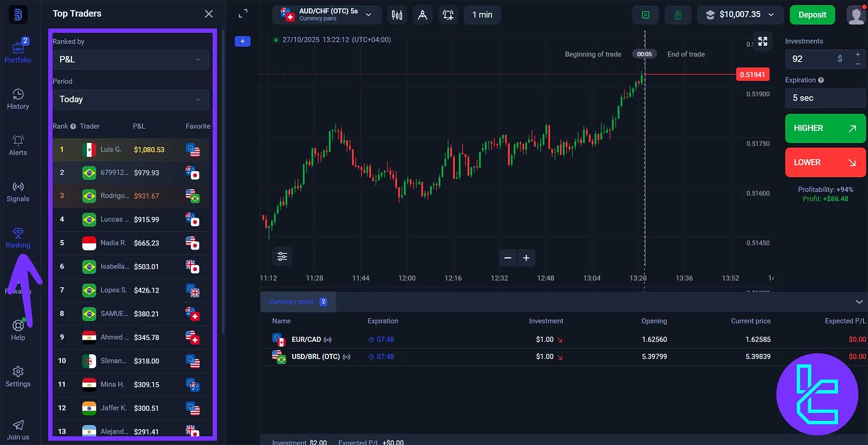
Task: Toggle the favorite flag for Nadia R.
Action: click(x=193, y=243)
